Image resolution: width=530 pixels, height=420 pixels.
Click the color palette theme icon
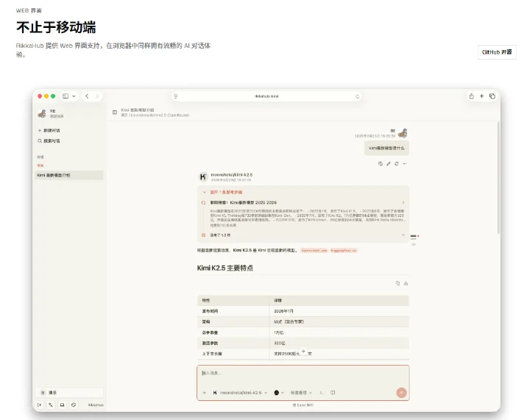point(74,405)
